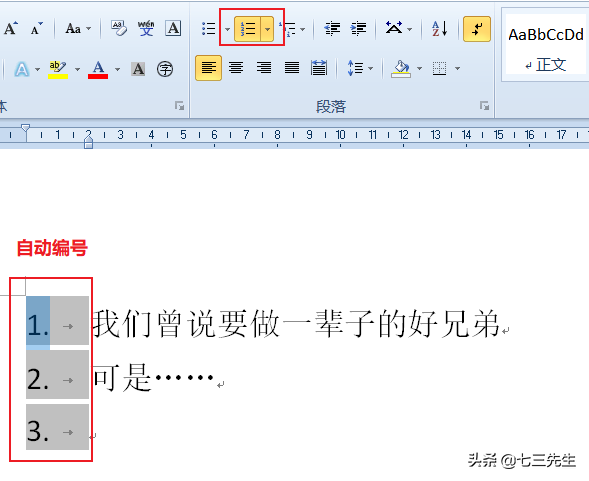The image size is (589, 481).
Task: Toggle show paragraph marks button
Action: pyautogui.click(x=477, y=29)
